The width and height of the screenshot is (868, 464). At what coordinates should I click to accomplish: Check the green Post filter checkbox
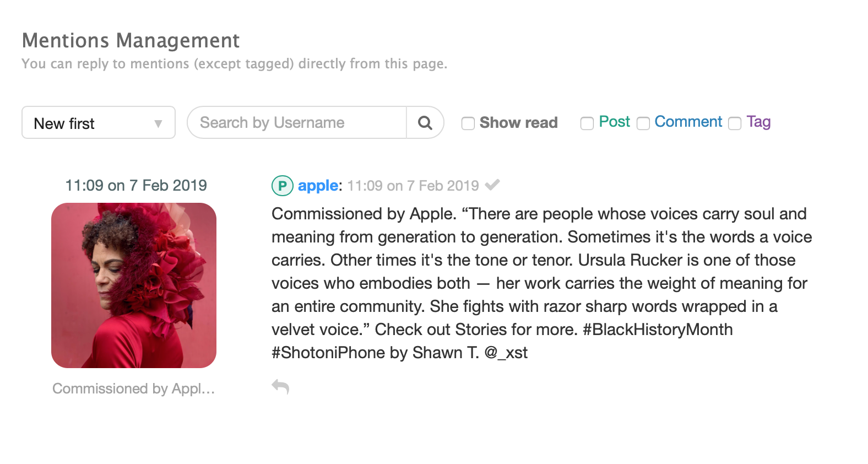[587, 123]
